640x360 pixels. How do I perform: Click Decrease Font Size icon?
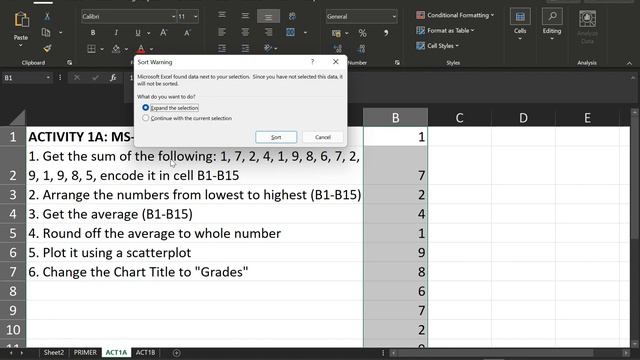[187, 33]
